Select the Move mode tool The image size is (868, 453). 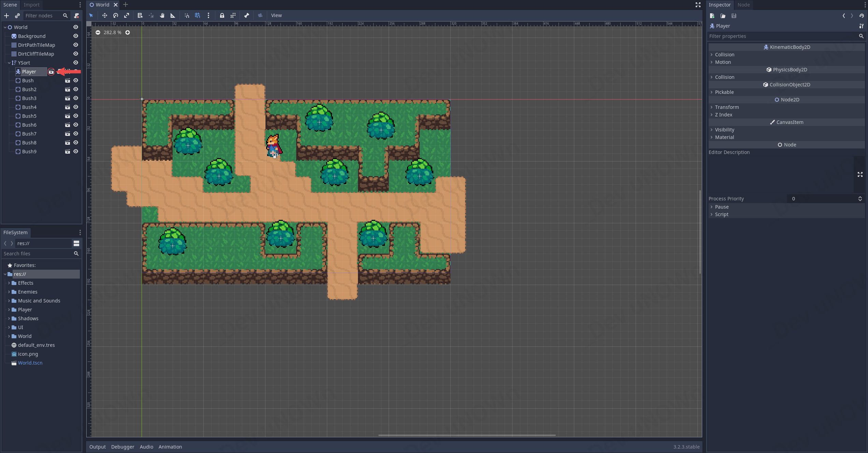coord(104,15)
